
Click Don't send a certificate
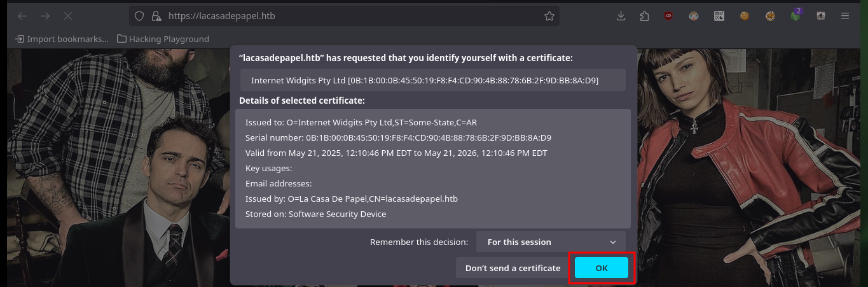coord(513,268)
